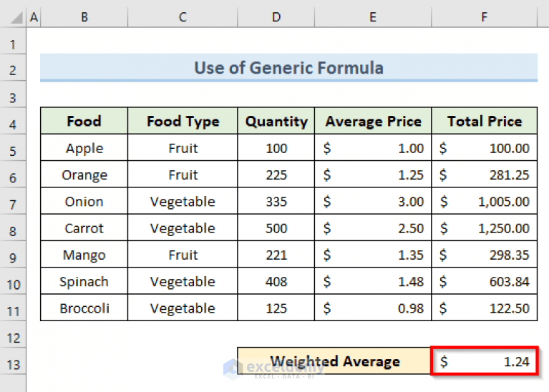The height and width of the screenshot is (392, 549).
Task: Click average price cell showing 0.98
Action: tap(373, 308)
